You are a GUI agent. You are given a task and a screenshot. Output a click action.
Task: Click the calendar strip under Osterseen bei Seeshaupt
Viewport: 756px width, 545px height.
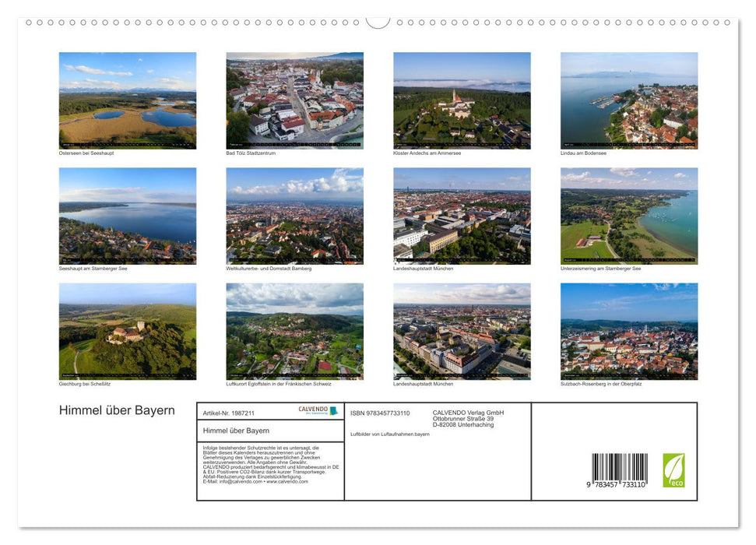pos(127,142)
